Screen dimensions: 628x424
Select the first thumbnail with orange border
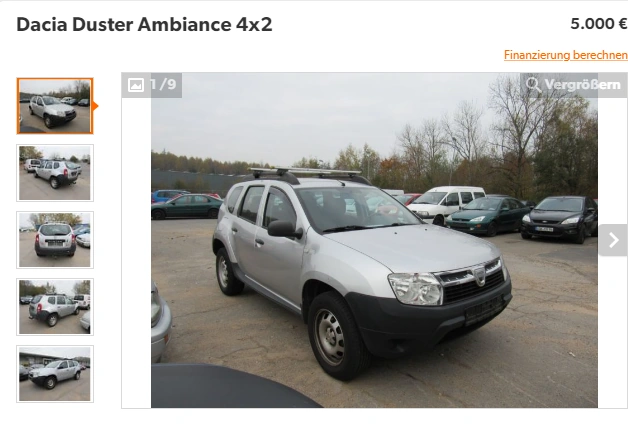pos(55,106)
